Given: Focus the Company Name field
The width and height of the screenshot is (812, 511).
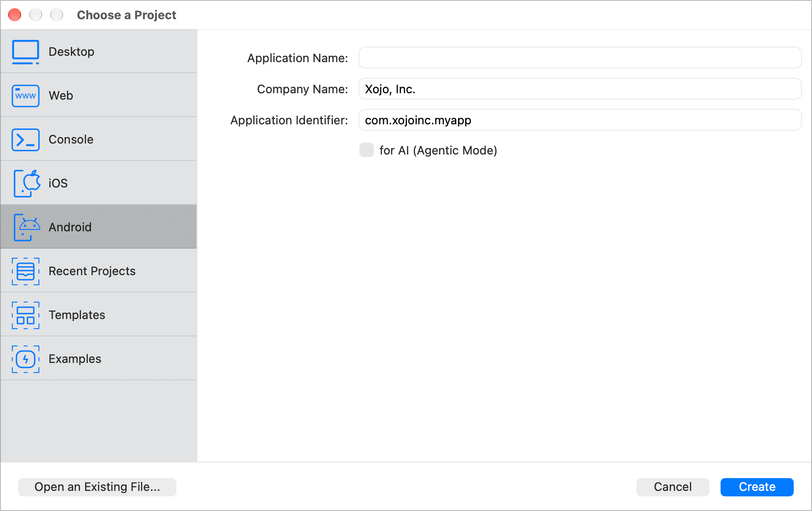Looking at the screenshot, I should tap(580, 89).
